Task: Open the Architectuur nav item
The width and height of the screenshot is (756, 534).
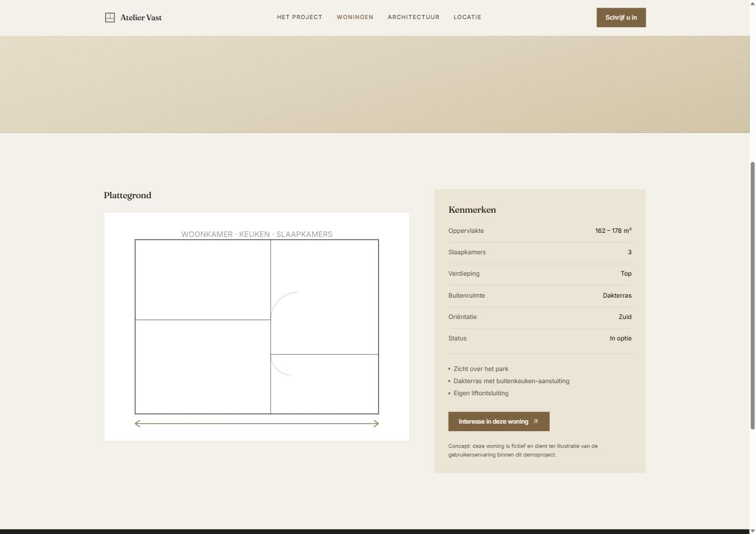Action: click(413, 17)
